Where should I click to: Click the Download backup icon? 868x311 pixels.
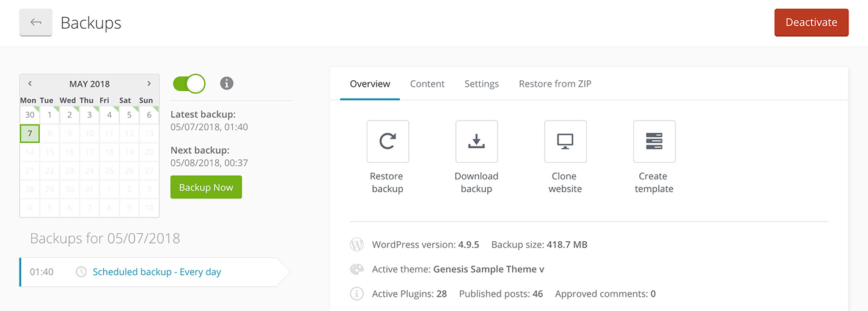pos(476,141)
